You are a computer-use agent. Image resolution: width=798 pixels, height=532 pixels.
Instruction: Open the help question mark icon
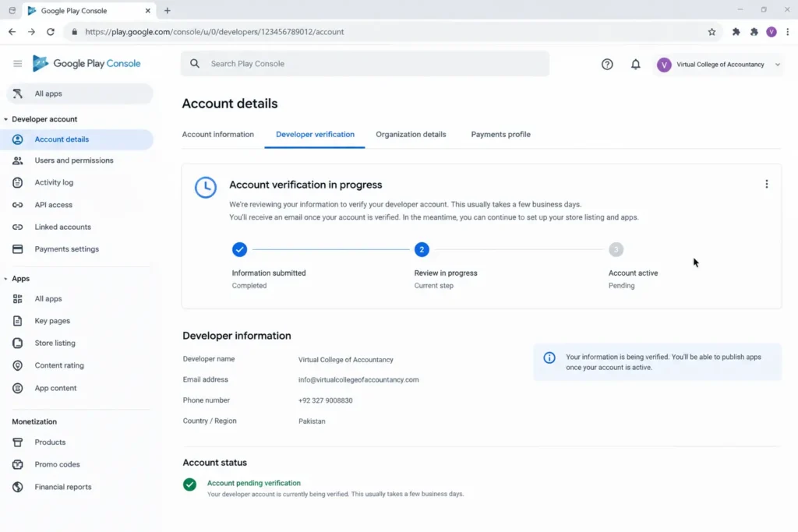click(607, 64)
